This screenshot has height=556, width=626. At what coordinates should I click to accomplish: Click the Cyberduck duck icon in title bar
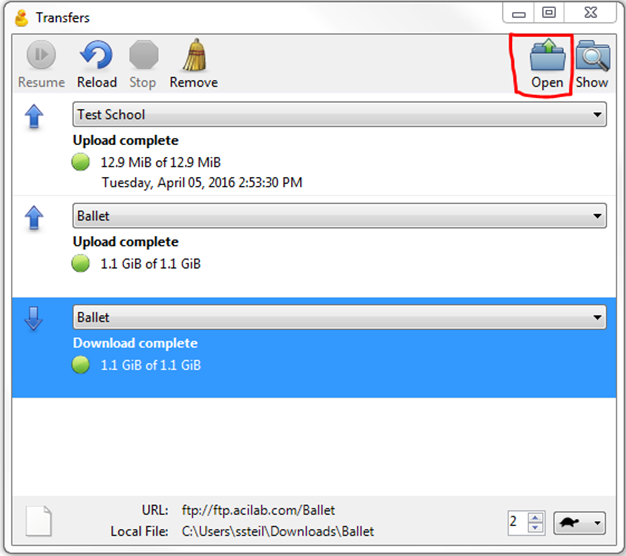pos(22,18)
